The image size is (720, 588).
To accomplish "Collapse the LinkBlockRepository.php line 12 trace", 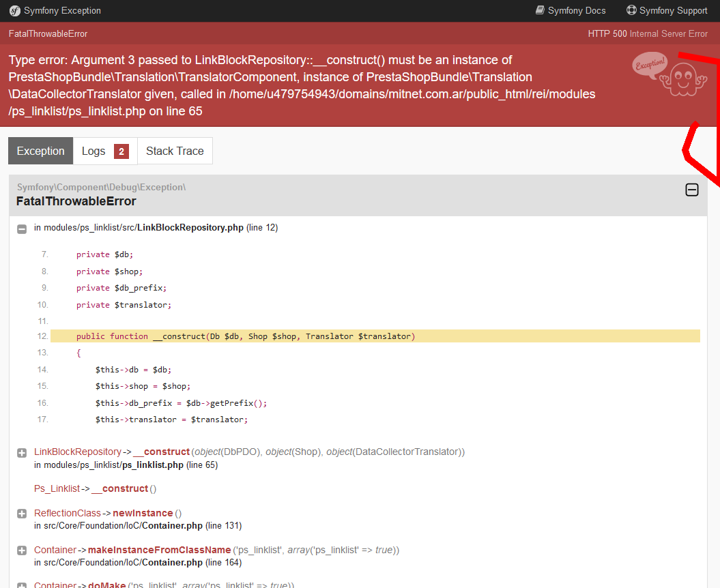I will pyautogui.click(x=22, y=229).
